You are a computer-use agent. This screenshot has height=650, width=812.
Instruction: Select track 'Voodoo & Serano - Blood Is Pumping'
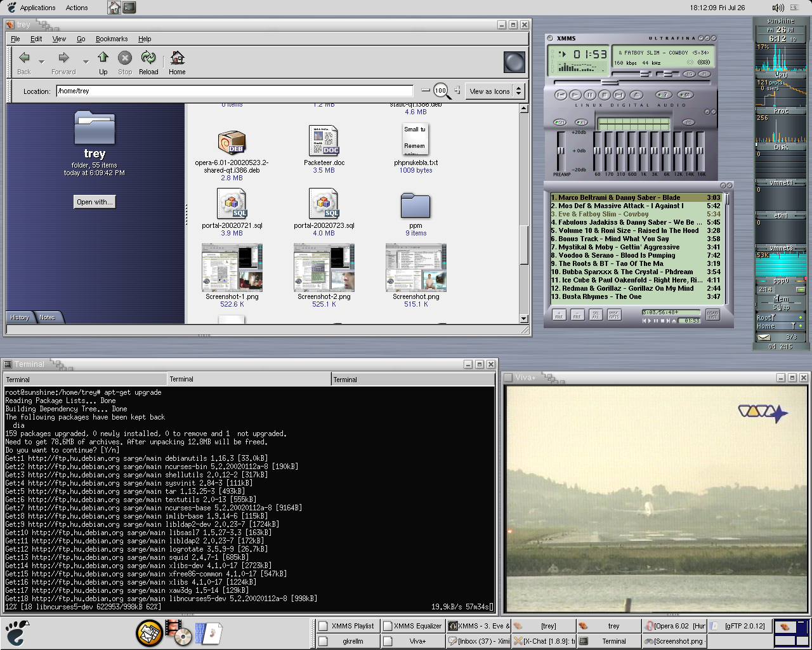pos(636,255)
